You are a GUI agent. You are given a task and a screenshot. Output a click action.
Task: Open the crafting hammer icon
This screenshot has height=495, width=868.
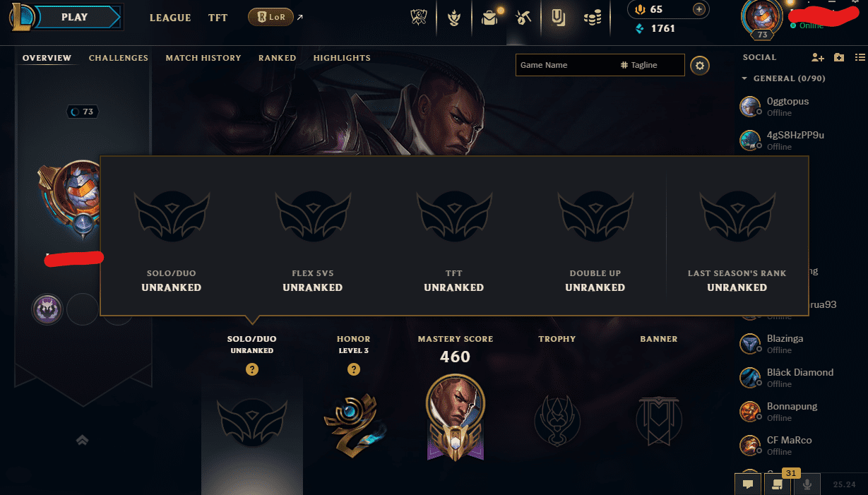pos(523,18)
